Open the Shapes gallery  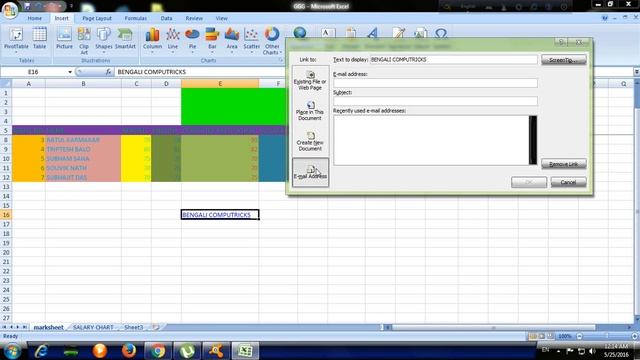(104, 40)
